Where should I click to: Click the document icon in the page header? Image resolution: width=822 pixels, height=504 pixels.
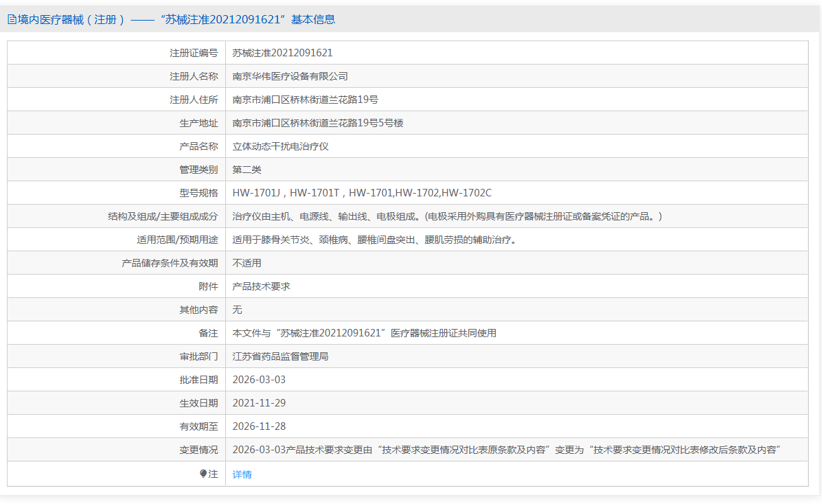click(x=12, y=20)
